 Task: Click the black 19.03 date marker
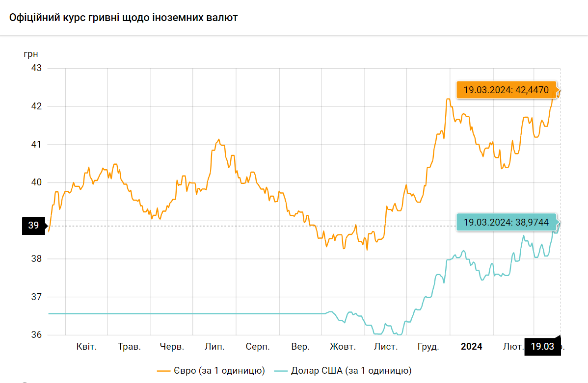pos(542,347)
